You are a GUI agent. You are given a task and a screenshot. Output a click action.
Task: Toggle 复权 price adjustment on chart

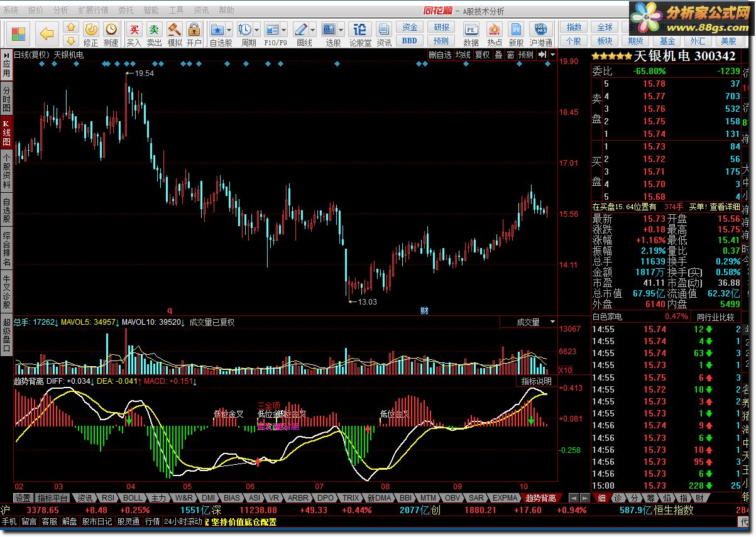[x=482, y=55]
